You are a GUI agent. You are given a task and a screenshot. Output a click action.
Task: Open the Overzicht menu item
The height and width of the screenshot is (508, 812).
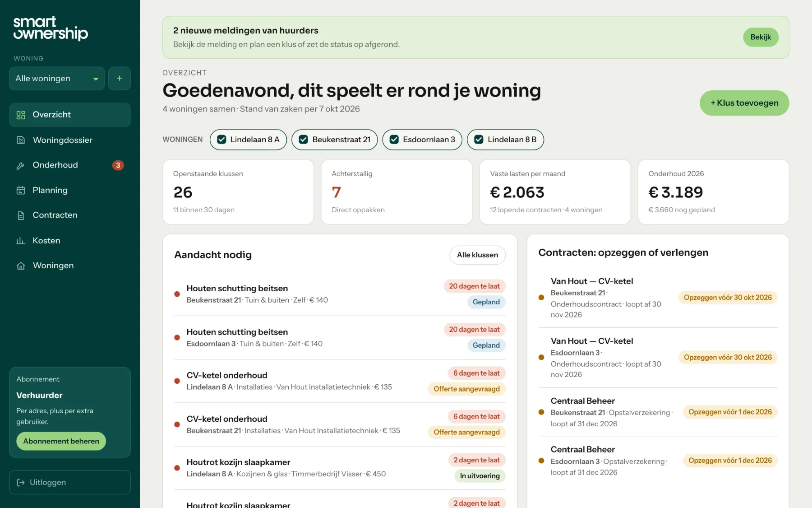(70, 115)
